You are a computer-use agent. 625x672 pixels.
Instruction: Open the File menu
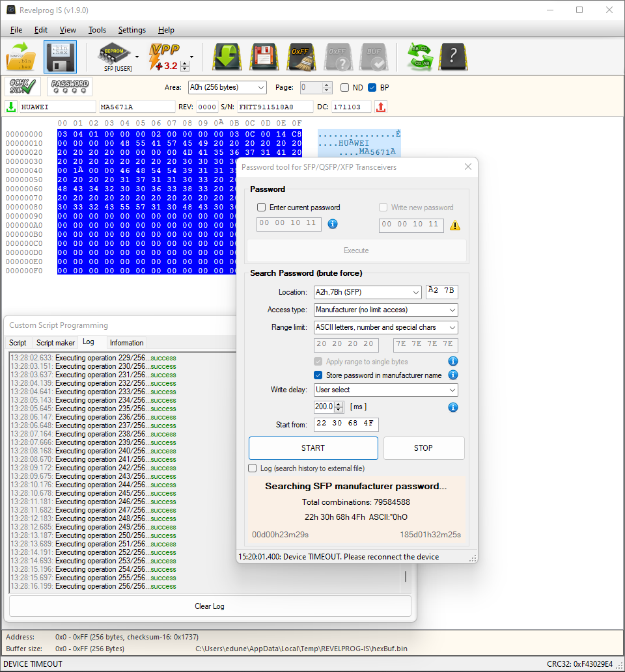pos(16,30)
